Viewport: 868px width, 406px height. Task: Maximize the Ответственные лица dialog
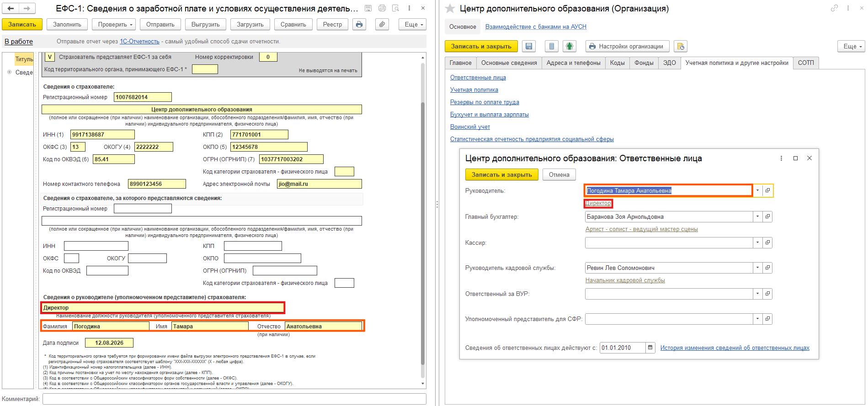tap(795, 158)
